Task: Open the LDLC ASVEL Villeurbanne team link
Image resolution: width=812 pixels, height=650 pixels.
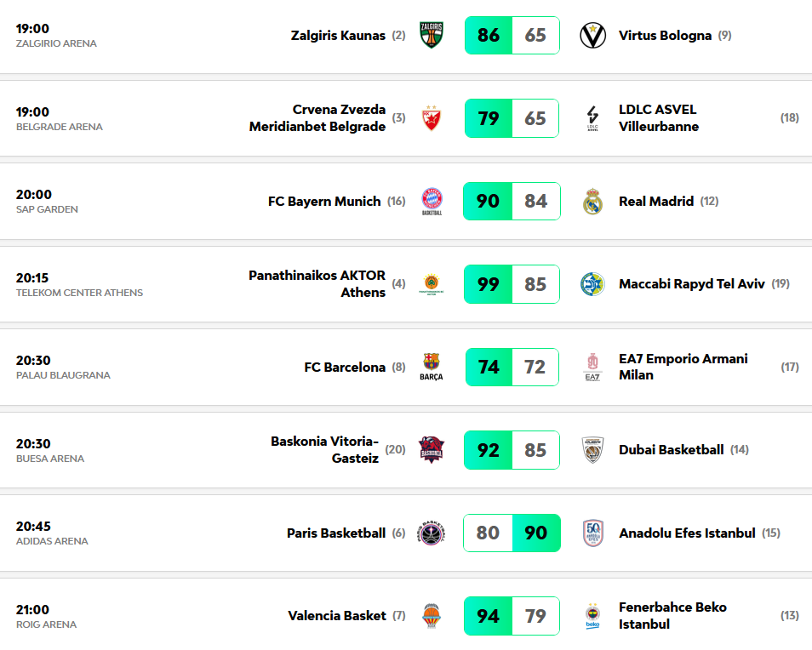Action: point(658,118)
